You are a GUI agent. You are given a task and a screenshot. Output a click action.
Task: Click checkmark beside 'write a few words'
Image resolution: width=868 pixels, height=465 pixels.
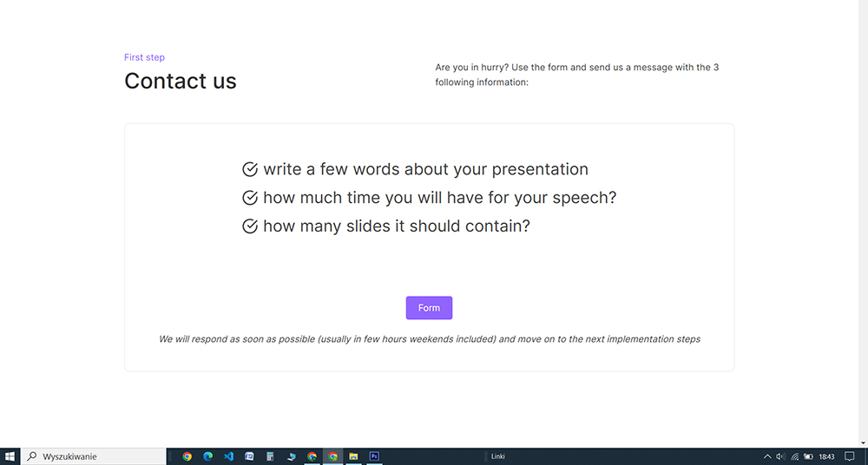[x=250, y=169]
